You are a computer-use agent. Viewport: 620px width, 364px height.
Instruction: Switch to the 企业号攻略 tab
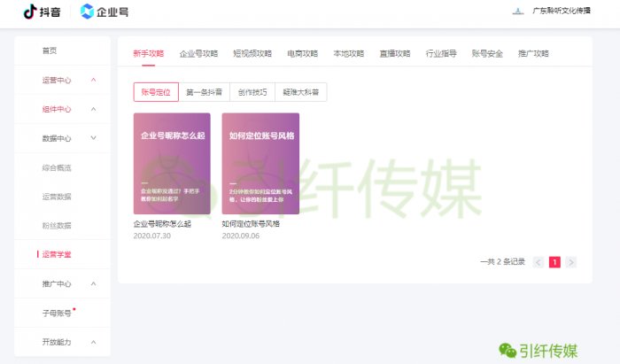198,54
